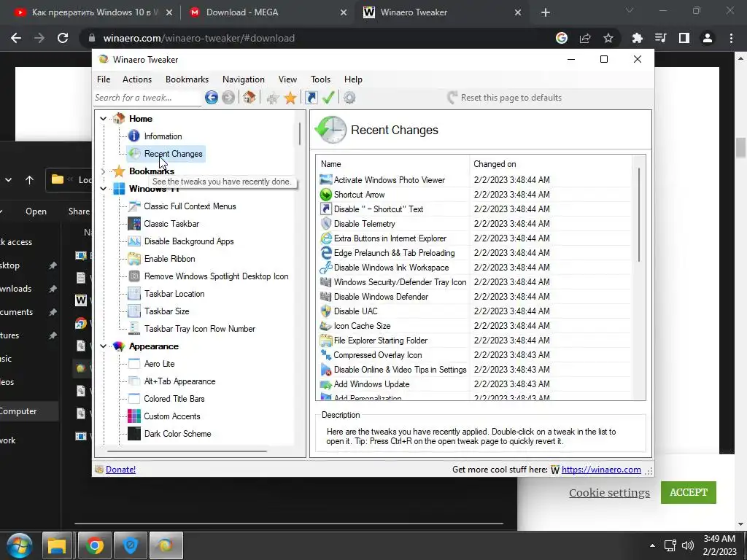Select the Disable Windows Defender row

pos(473,297)
